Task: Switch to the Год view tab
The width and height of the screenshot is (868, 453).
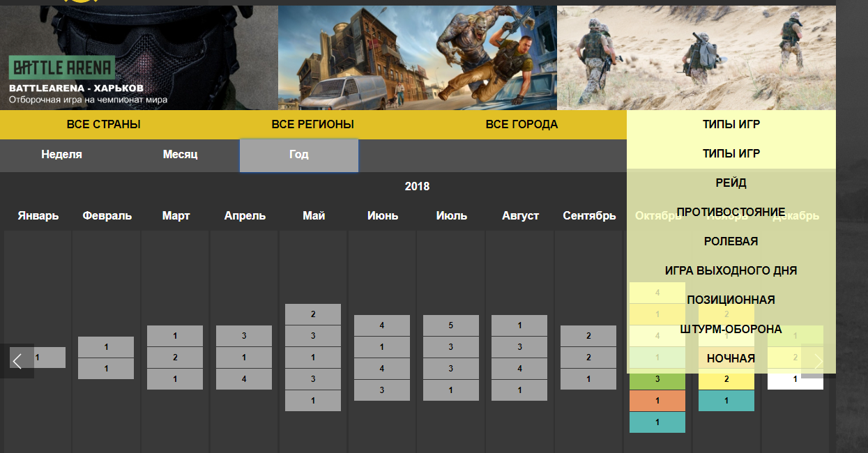Action: [299, 155]
